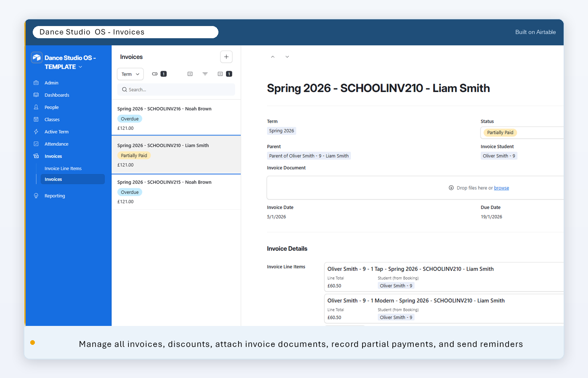Open Attendance in the sidebar
588x378 pixels.
coord(56,144)
